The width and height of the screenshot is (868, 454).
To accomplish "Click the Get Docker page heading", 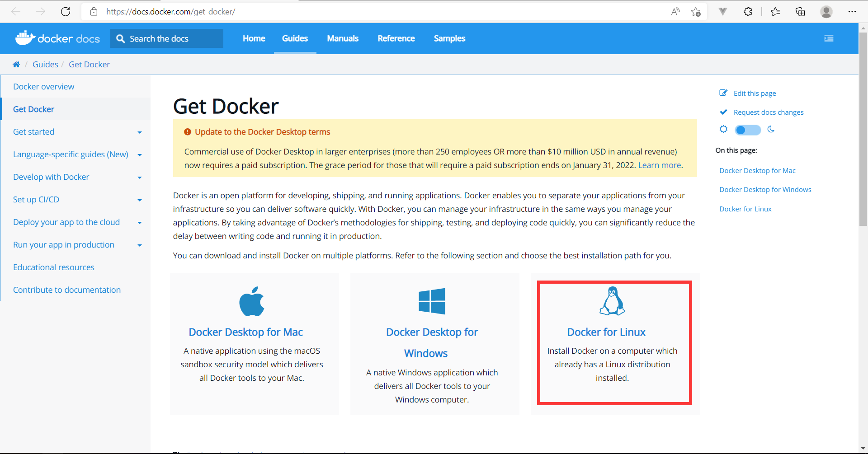I will (226, 107).
